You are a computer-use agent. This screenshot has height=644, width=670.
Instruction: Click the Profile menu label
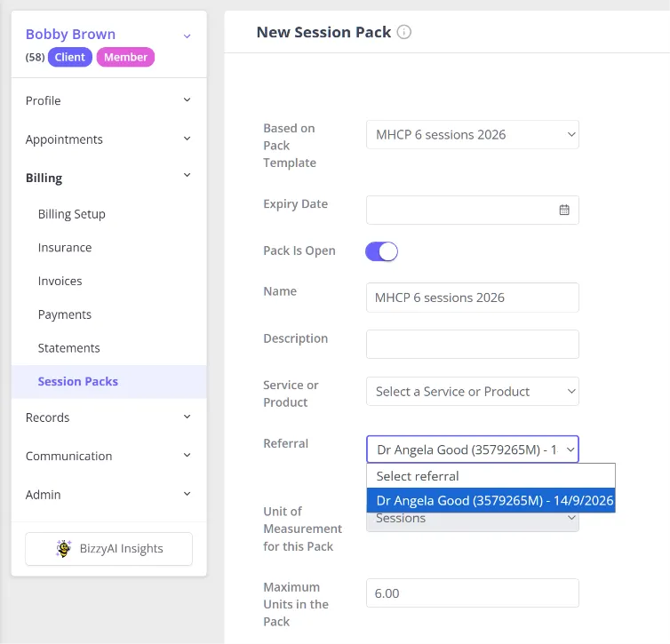tap(44, 100)
